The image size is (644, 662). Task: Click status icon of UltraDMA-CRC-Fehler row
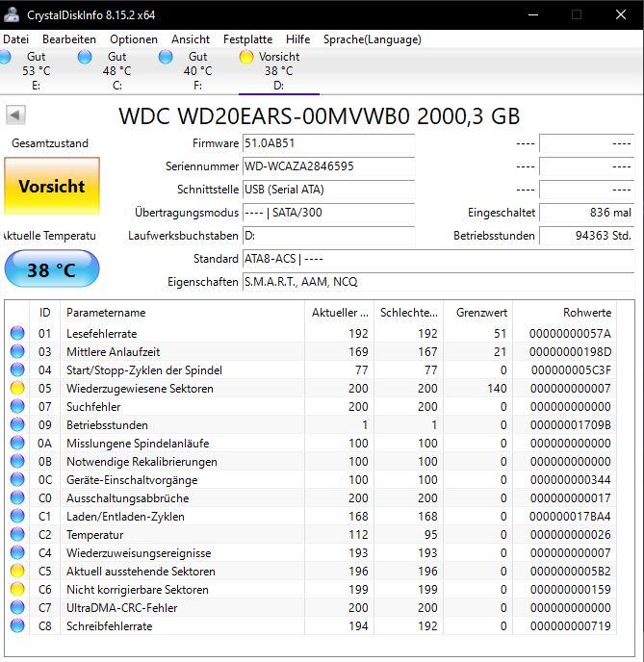pos(17,607)
